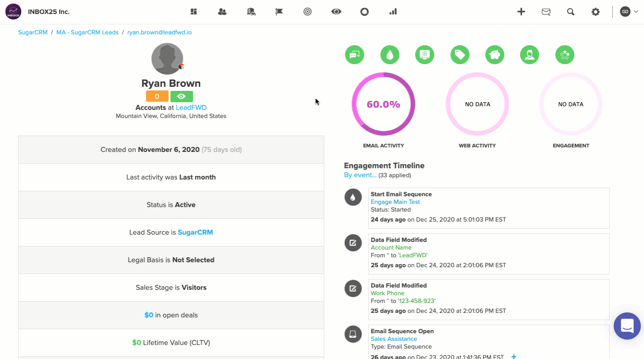The height and width of the screenshot is (359, 644).
Task: Click the Account Name field link
Action: point(391,247)
